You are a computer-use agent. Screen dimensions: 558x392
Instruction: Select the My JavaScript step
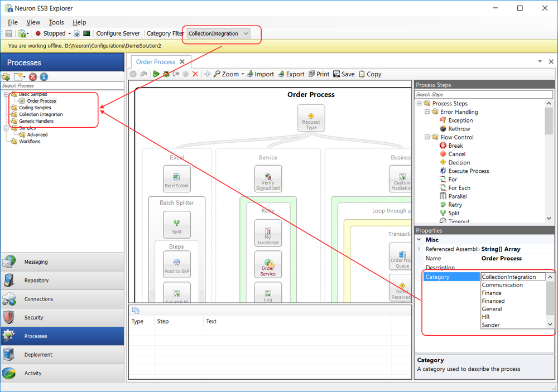click(268, 233)
